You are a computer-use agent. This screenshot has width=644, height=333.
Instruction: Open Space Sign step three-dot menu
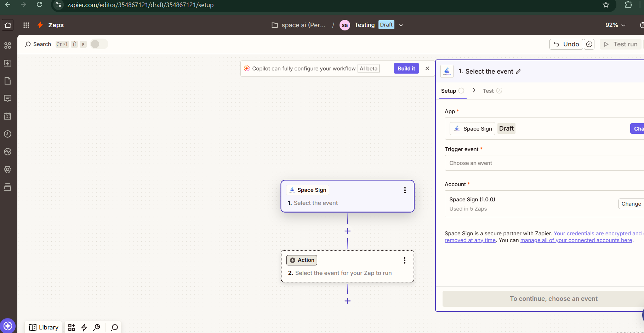405,190
